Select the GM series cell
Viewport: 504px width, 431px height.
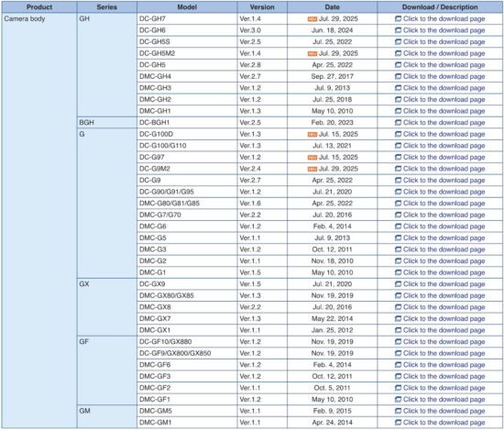click(x=106, y=417)
